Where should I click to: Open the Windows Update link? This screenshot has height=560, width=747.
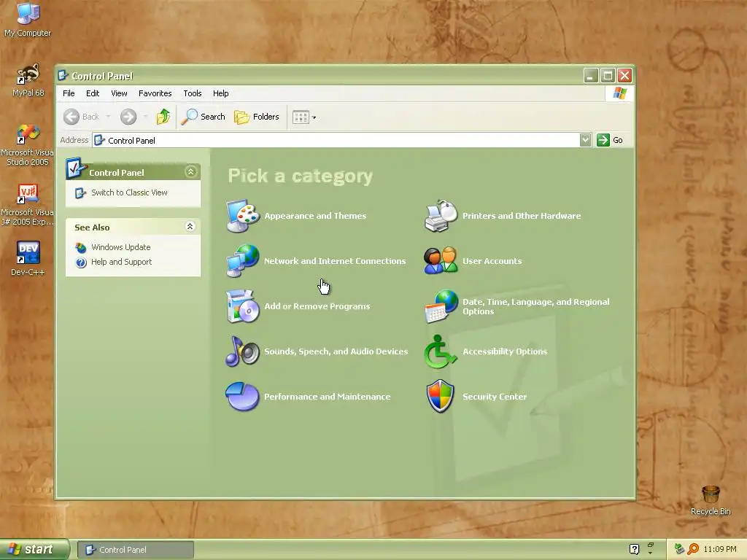[120, 247]
